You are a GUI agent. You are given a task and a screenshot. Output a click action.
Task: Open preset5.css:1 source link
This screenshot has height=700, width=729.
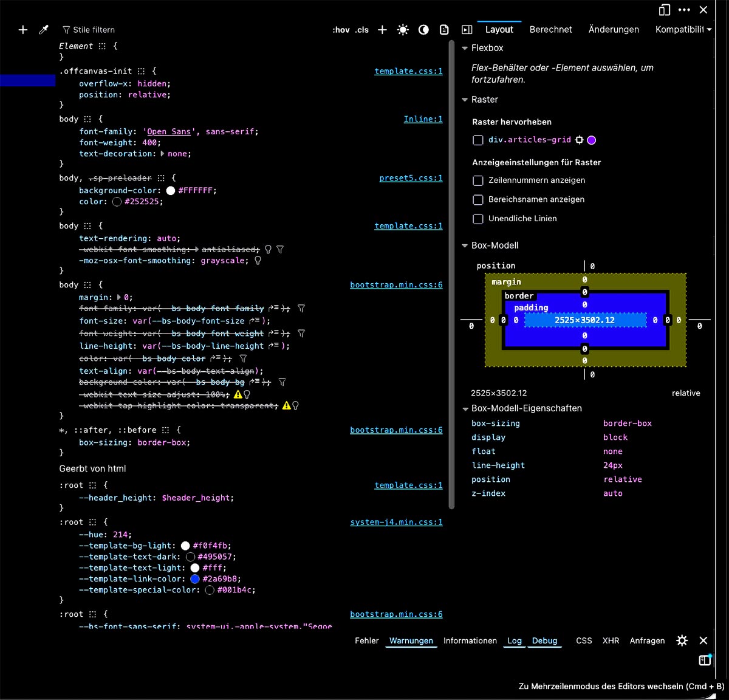411,178
